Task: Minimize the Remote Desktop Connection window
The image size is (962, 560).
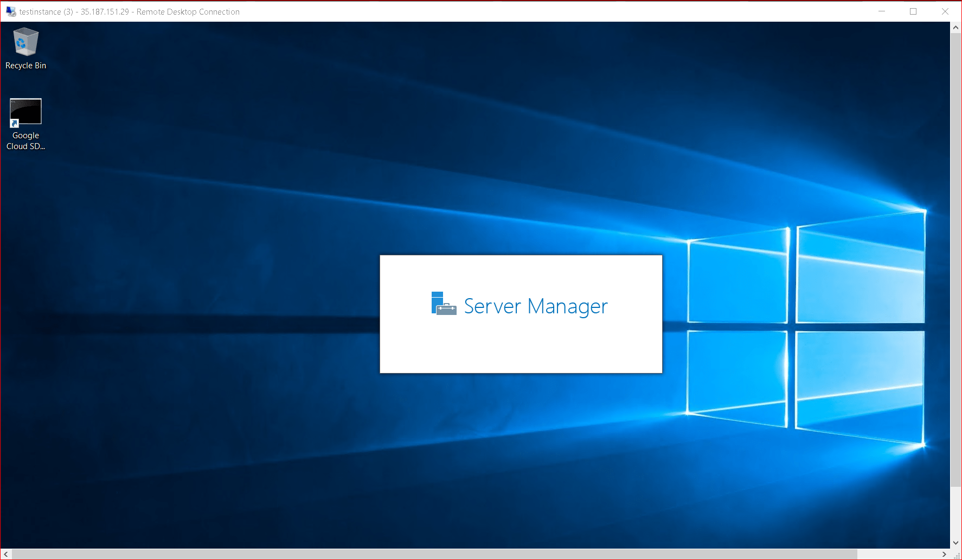Action: (882, 11)
